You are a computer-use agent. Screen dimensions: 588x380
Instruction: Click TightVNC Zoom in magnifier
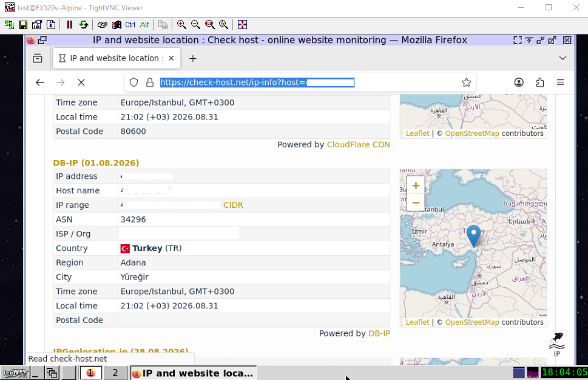coord(181,25)
